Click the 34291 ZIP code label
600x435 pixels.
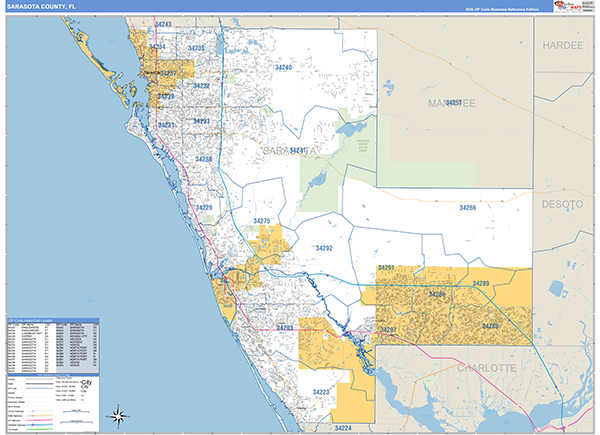387,267
